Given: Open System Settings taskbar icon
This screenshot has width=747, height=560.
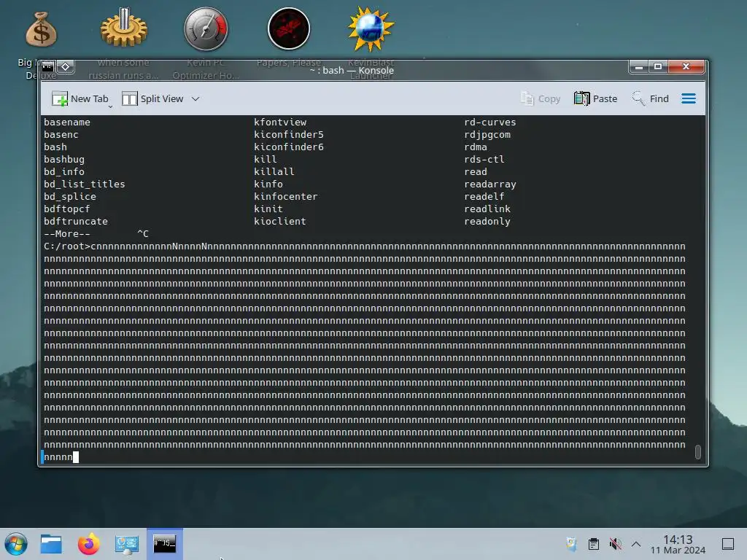Looking at the screenshot, I should click(x=127, y=544).
